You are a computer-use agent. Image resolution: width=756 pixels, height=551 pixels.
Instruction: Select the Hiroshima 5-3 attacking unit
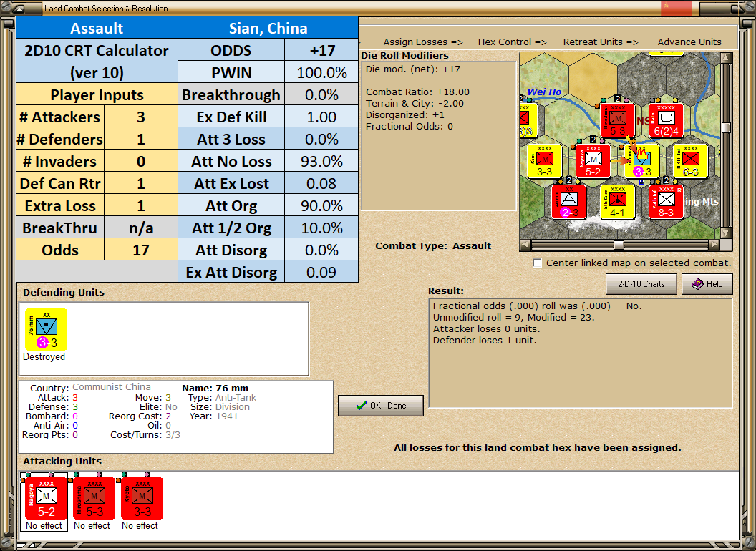pos(94,499)
